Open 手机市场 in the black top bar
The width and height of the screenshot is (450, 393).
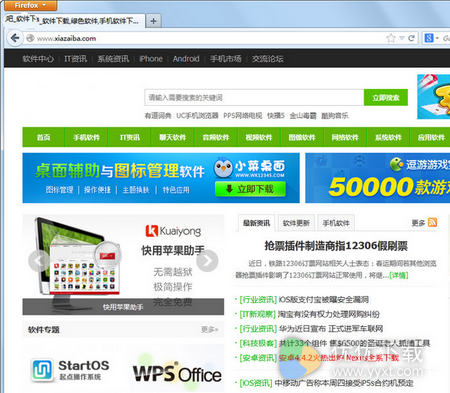pyautogui.click(x=226, y=59)
